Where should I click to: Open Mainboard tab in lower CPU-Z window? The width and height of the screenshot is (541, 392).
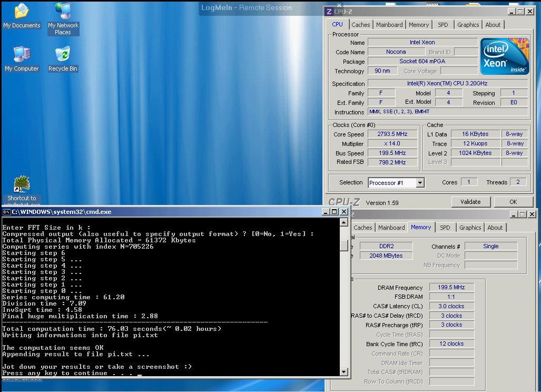click(x=391, y=228)
